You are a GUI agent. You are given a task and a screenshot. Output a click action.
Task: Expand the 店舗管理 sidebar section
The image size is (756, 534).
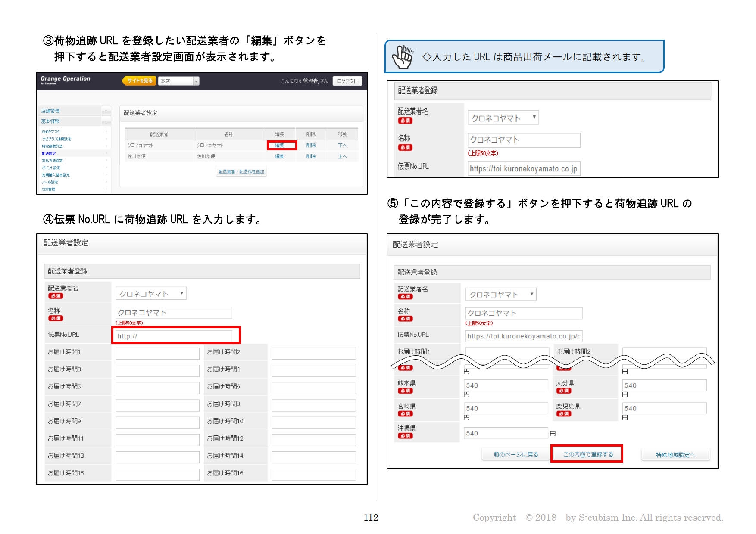tap(106, 111)
